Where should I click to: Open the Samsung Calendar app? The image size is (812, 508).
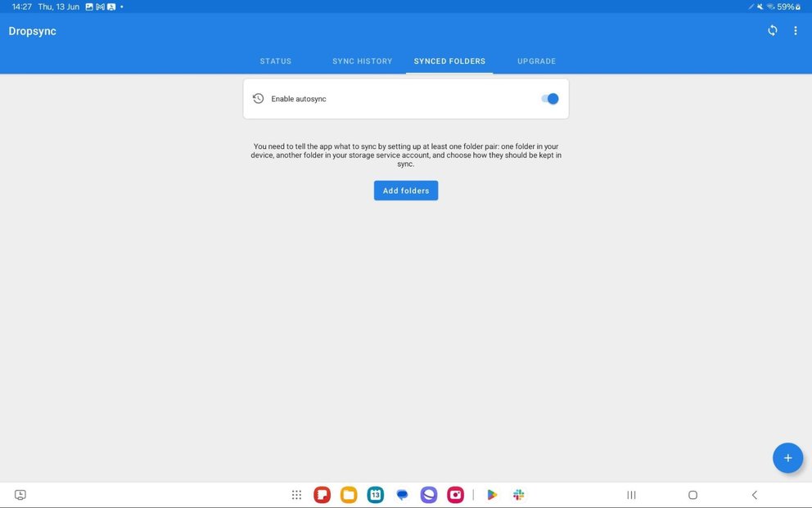(x=374, y=494)
